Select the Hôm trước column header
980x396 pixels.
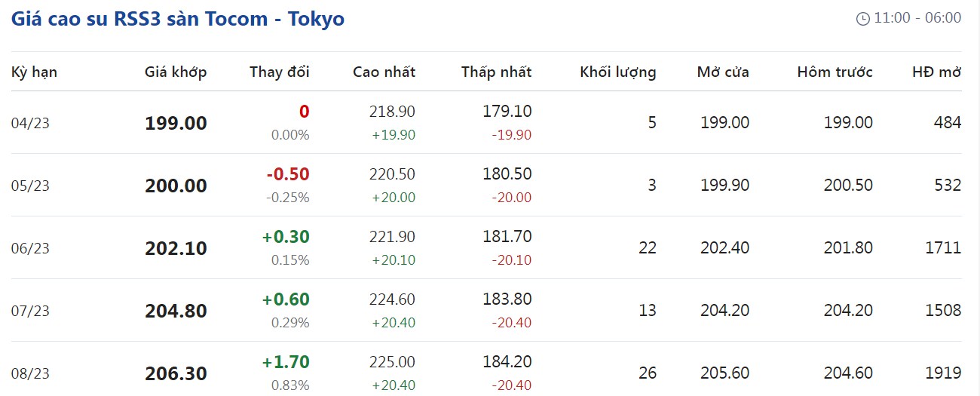tap(835, 72)
